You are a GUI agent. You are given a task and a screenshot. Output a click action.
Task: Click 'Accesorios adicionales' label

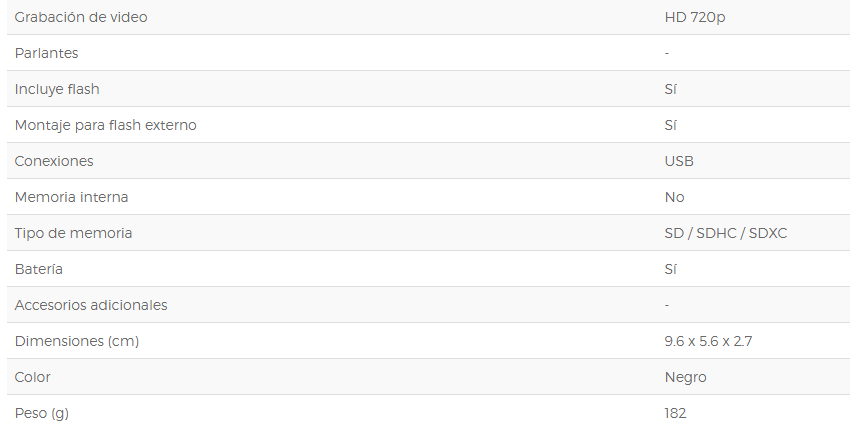(x=91, y=305)
